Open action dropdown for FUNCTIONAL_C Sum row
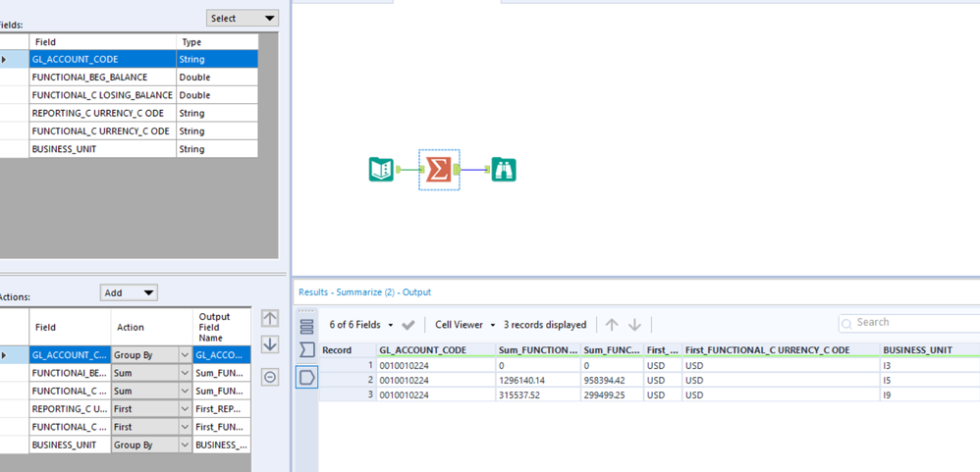The image size is (980, 472). pos(185,391)
